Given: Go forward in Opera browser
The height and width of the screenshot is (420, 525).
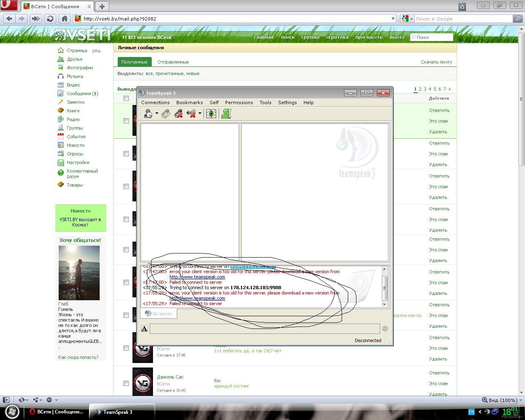Looking at the screenshot, I should (22, 18).
